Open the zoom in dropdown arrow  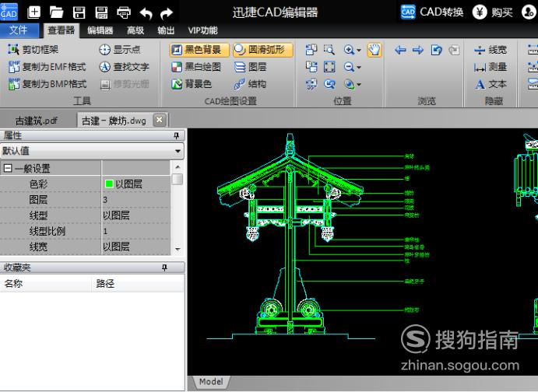(359, 51)
